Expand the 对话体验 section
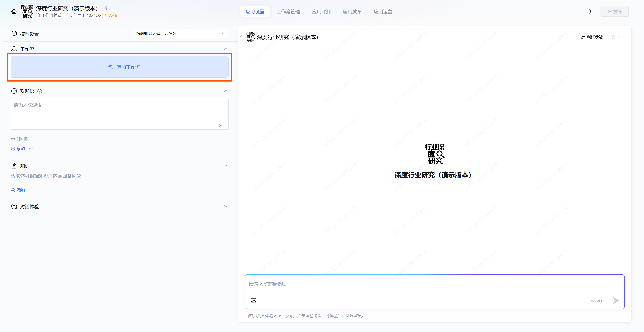The height and width of the screenshot is (332, 644). pos(226,207)
